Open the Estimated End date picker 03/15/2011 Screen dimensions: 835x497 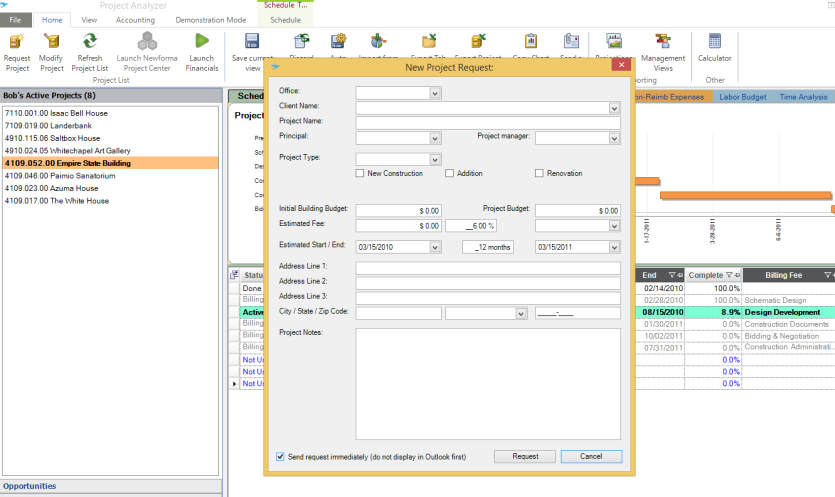point(615,247)
